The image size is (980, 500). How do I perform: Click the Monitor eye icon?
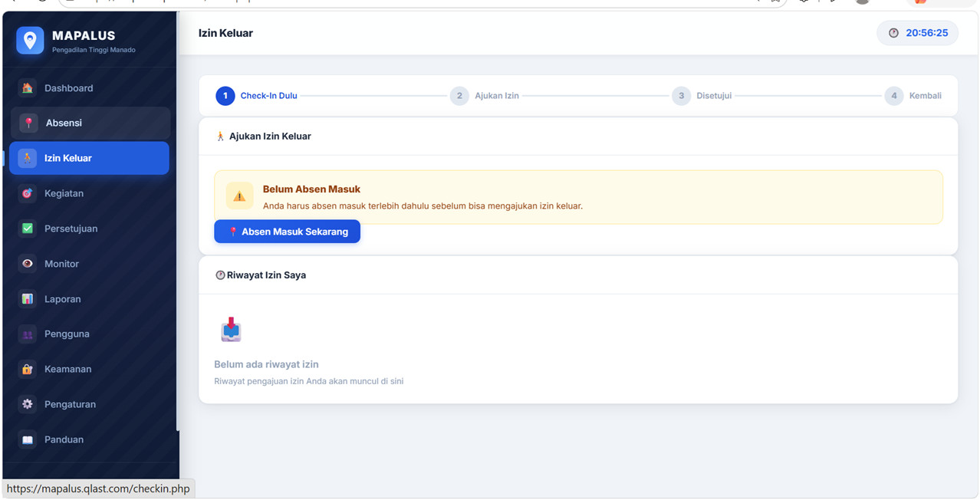[28, 264]
